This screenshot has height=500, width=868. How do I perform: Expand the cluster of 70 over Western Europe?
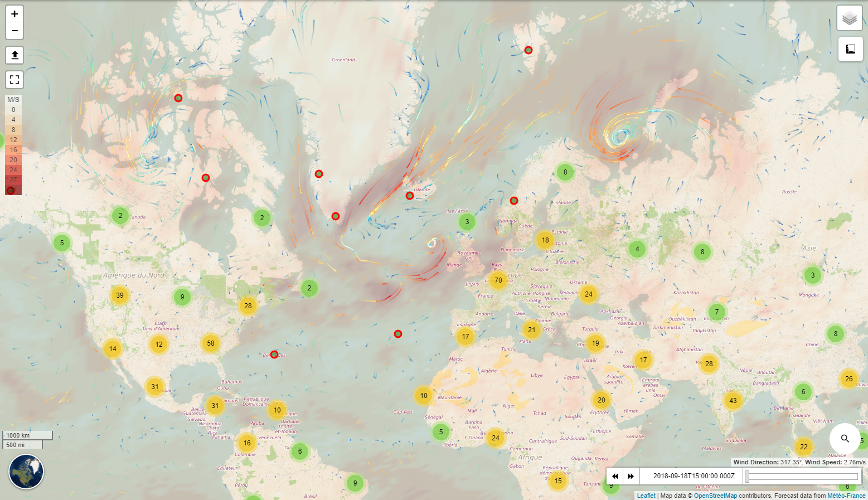click(x=498, y=280)
